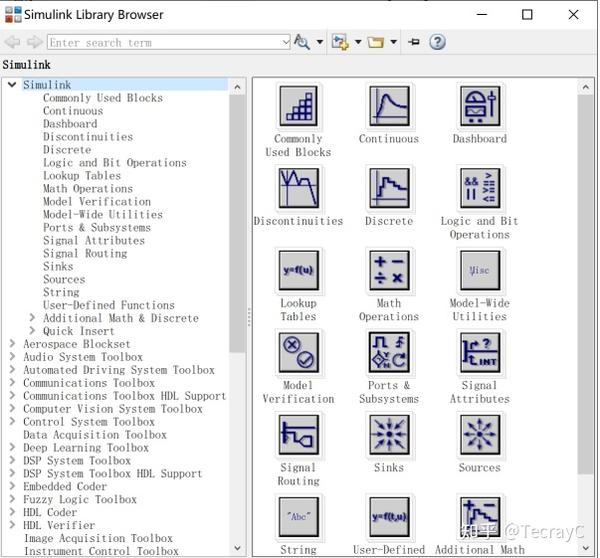The image size is (600, 558).
Task: Expand the Aerospace Blockset node
Action: (x=12, y=343)
